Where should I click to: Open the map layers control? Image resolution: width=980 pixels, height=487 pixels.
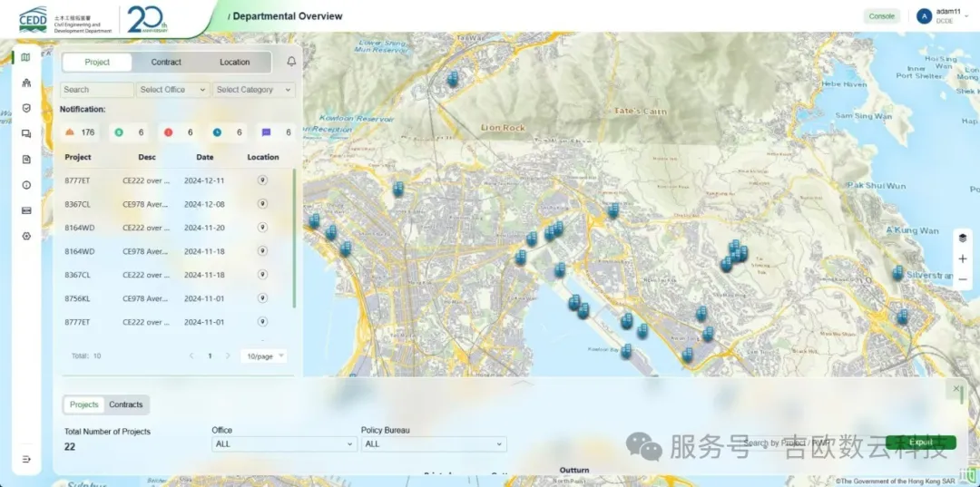pyautogui.click(x=963, y=238)
